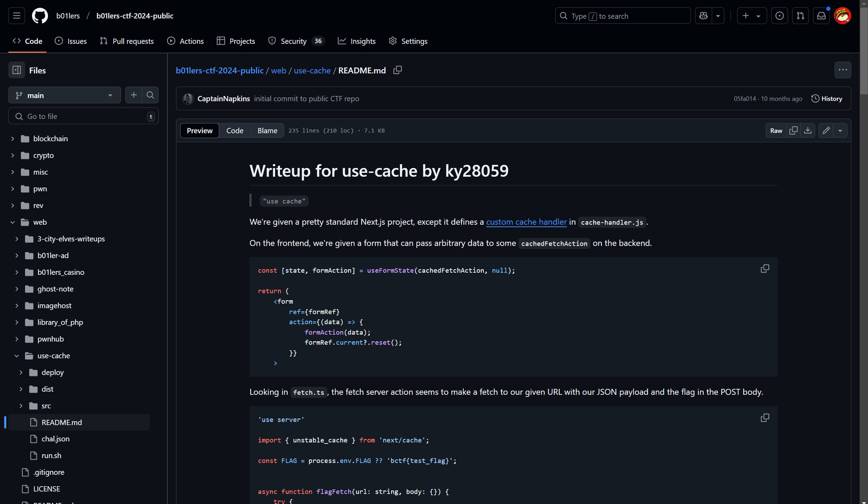Open the user avatar menu
Screen dimensions: 868x504
click(x=842, y=16)
